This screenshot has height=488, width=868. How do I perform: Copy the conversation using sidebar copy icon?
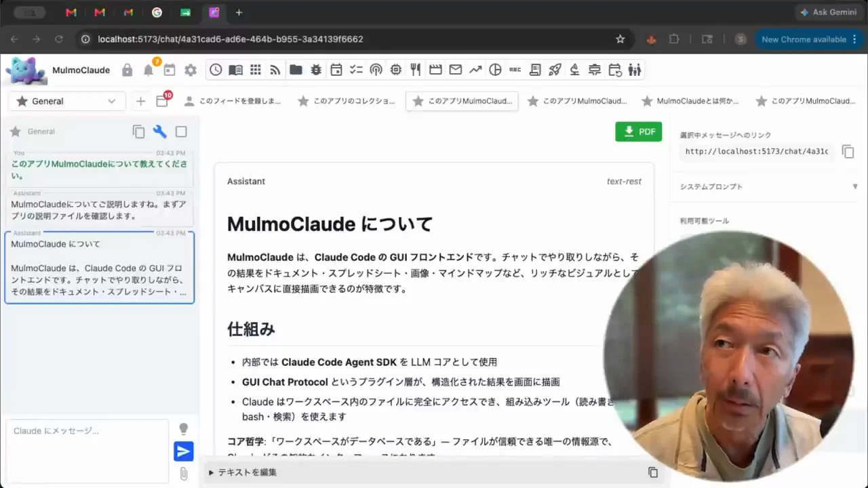[139, 131]
